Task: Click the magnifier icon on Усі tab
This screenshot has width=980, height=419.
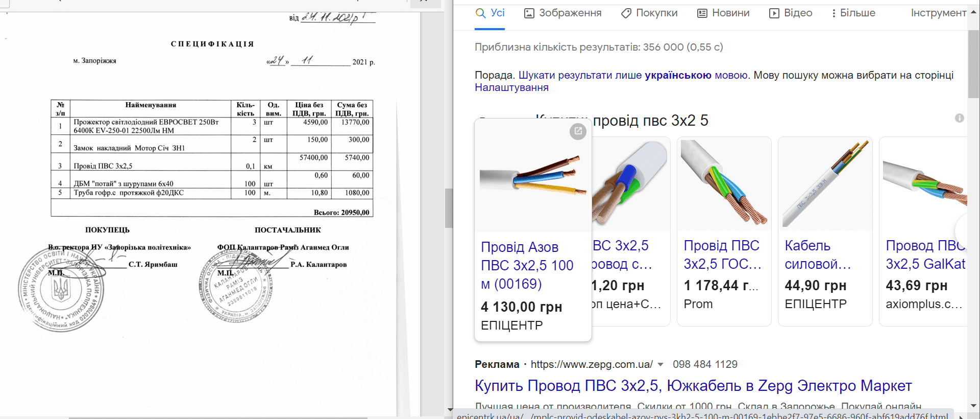Action: pyautogui.click(x=480, y=13)
